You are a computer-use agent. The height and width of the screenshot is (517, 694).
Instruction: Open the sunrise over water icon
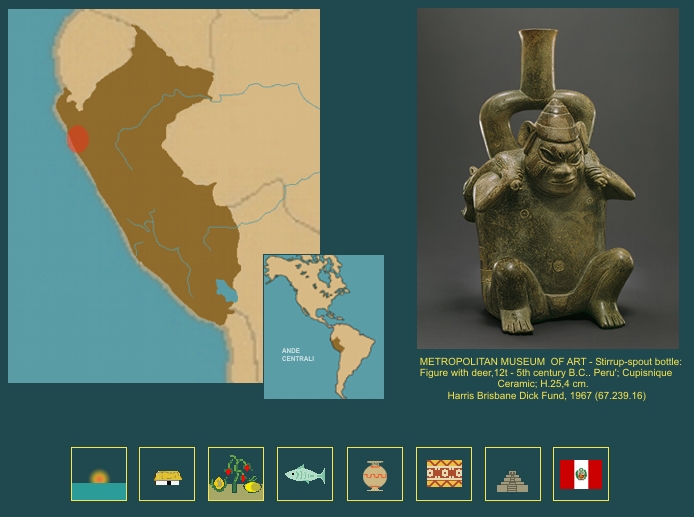point(99,474)
